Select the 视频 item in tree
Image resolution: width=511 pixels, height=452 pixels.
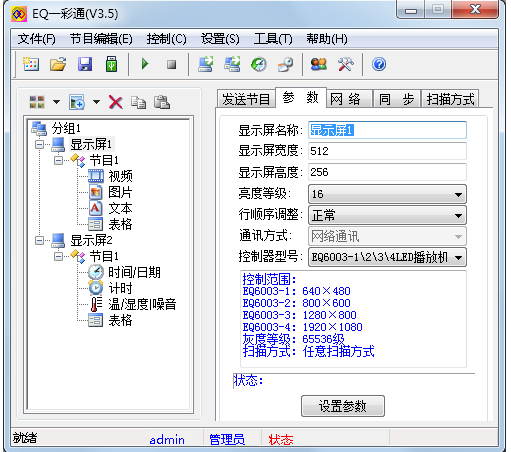[120, 176]
